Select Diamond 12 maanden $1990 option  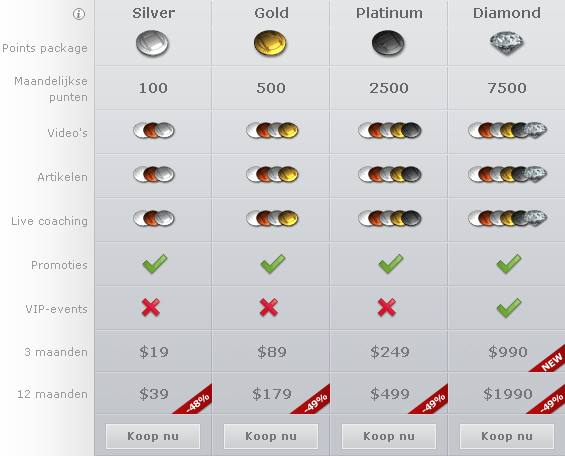point(470,394)
